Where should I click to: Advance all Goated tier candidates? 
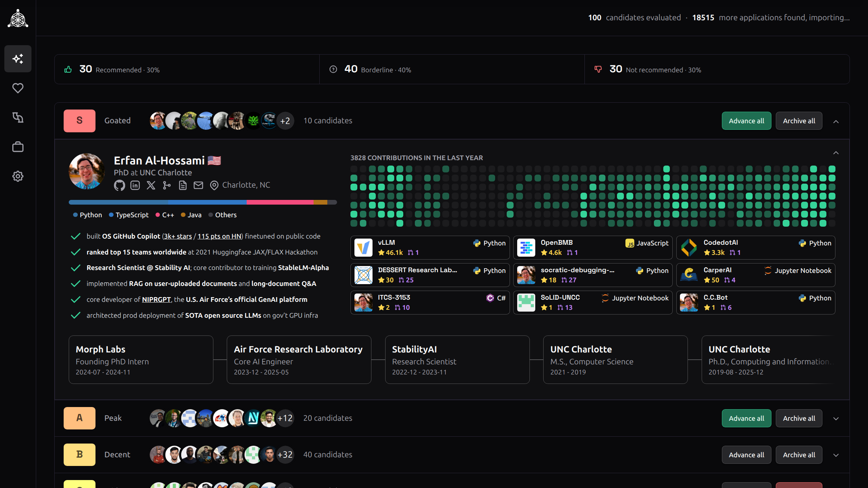coord(746,121)
